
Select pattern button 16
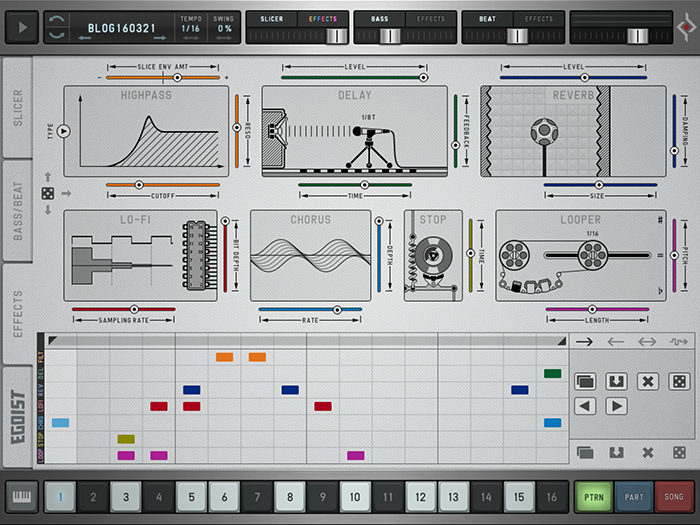(552, 497)
